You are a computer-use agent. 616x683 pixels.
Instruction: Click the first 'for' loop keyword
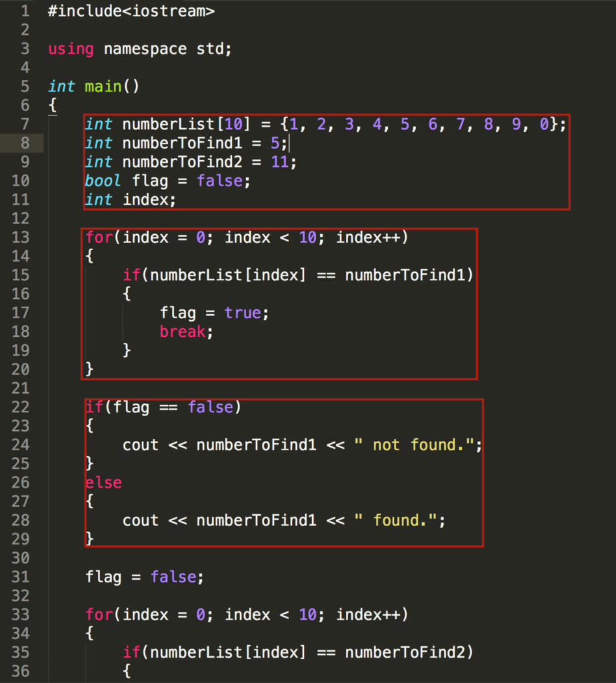pos(99,237)
